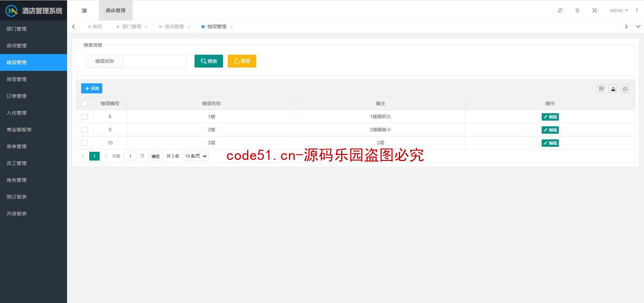Click the 操作 column header
The height and width of the screenshot is (303, 644).
pos(550,103)
